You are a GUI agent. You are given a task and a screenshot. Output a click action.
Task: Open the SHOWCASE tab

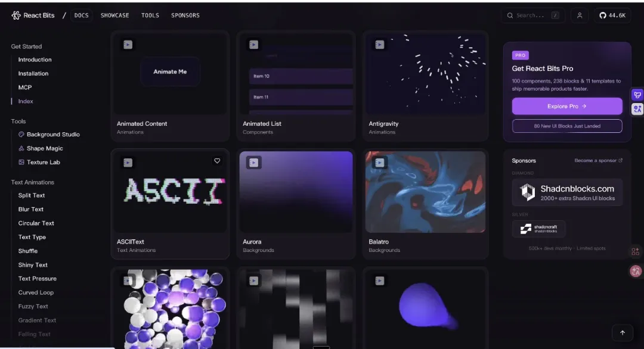(x=115, y=15)
